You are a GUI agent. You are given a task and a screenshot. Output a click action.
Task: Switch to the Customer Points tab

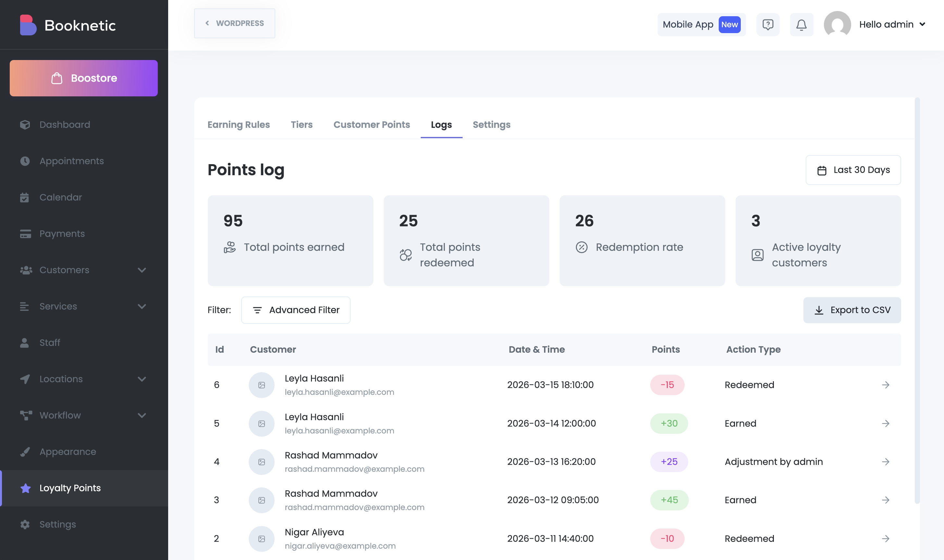click(x=371, y=125)
